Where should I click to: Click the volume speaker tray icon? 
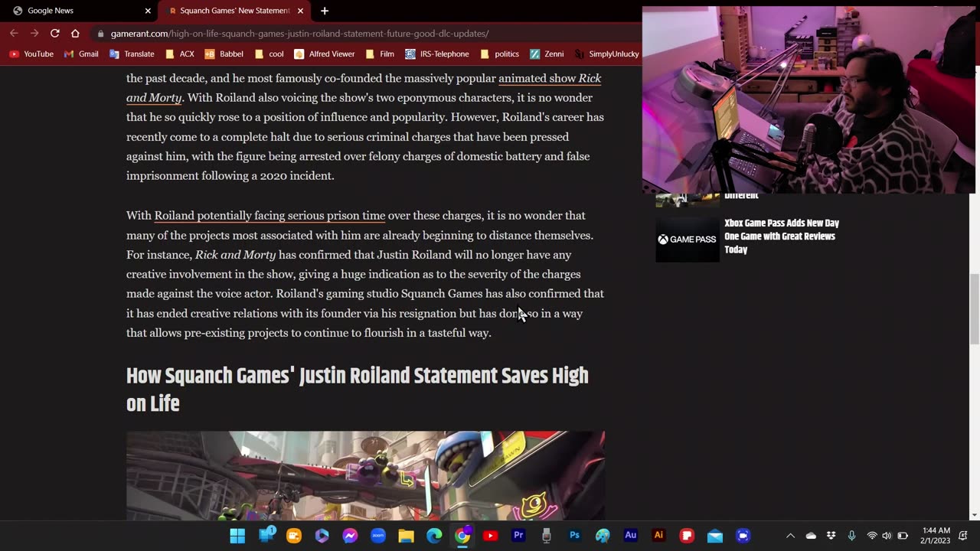887,536
